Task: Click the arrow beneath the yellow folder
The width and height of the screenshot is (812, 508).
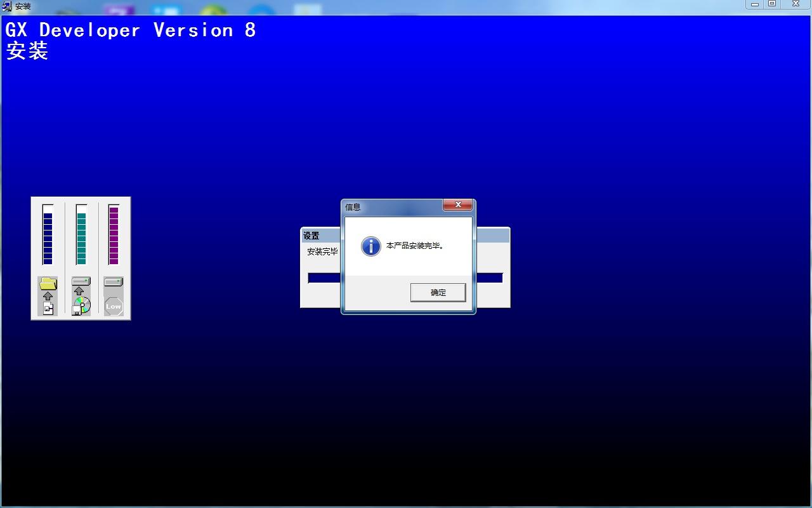Action: [x=48, y=296]
